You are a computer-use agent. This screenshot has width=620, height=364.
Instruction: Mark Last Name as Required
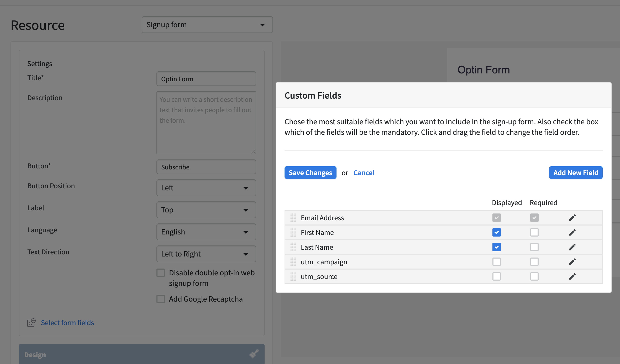tap(534, 247)
